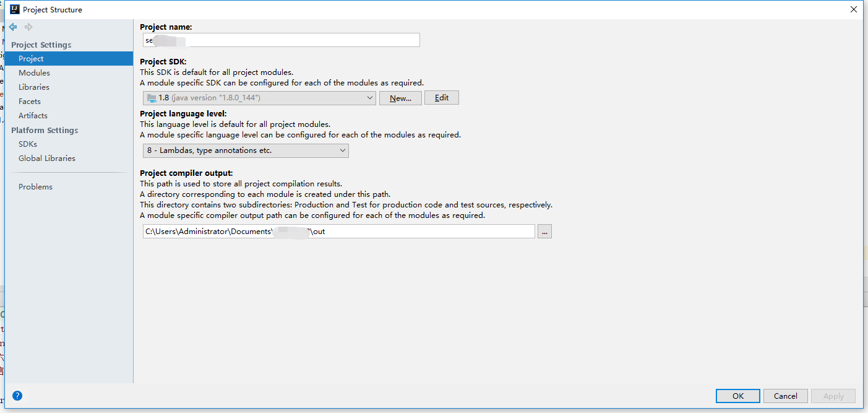Click the New... SDK button
Viewport: 868px width, 413px height.
point(401,98)
